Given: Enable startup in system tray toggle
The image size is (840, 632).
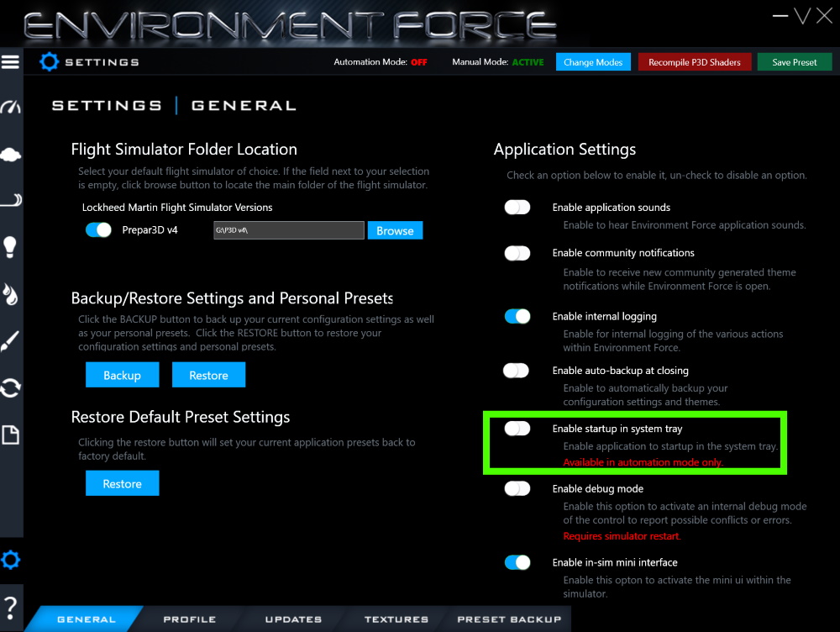Looking at the screenshot, I should [517, 429].
